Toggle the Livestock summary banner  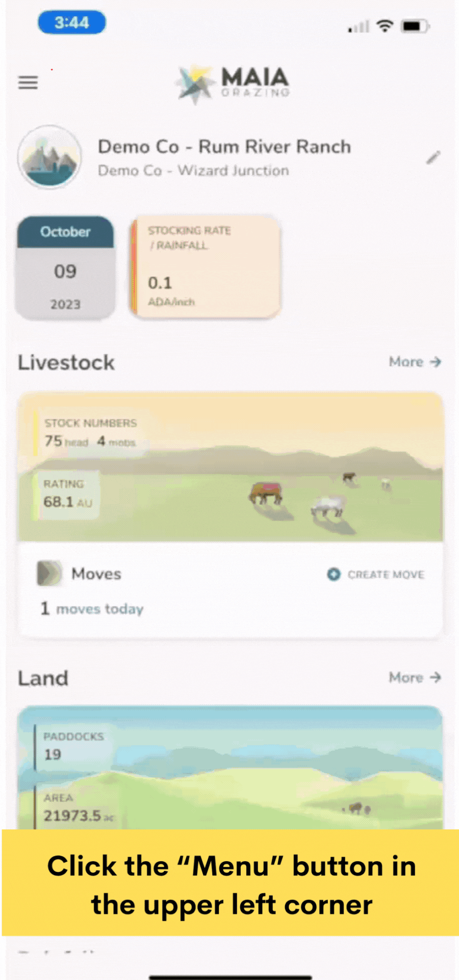tap(229, 465)
